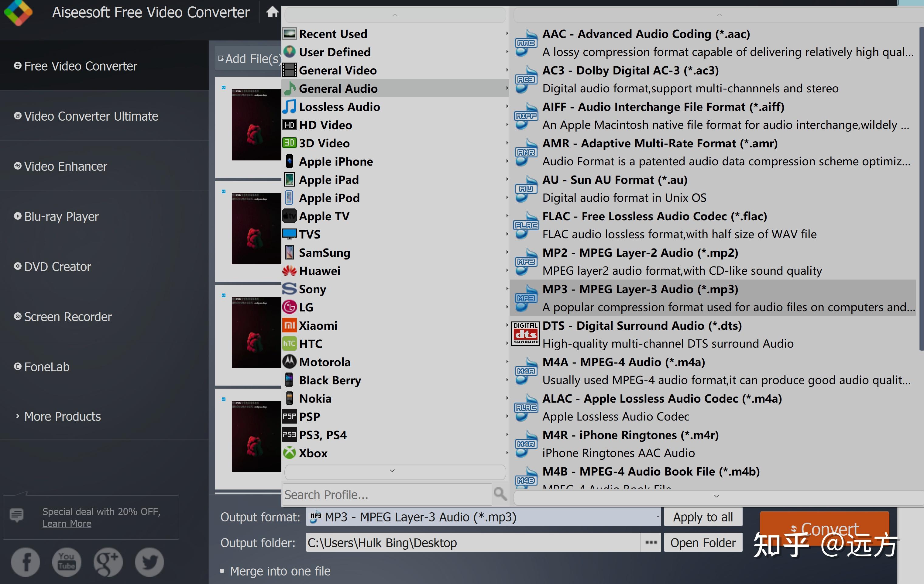Choose FLAC - Free Lossless Audio Codec
Viewport: 924px width, 584px height.
coord(713,225)
